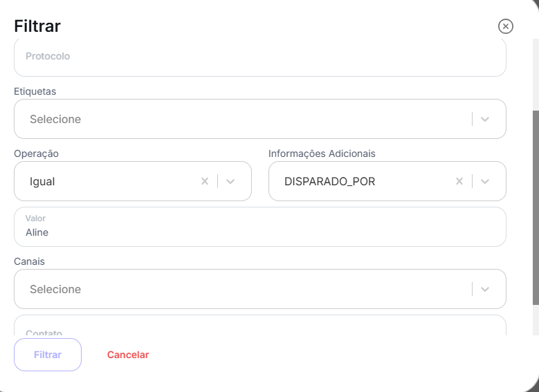Screen dimensions: 539x392
Task: Close the Filtrar dialog with the X icon
Action: (x=506, y=26)
